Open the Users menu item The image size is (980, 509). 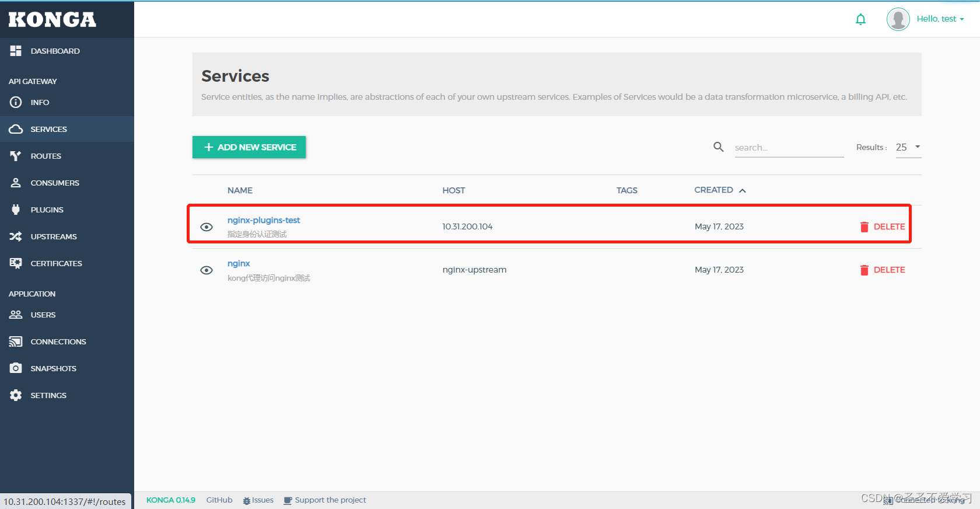67,315
